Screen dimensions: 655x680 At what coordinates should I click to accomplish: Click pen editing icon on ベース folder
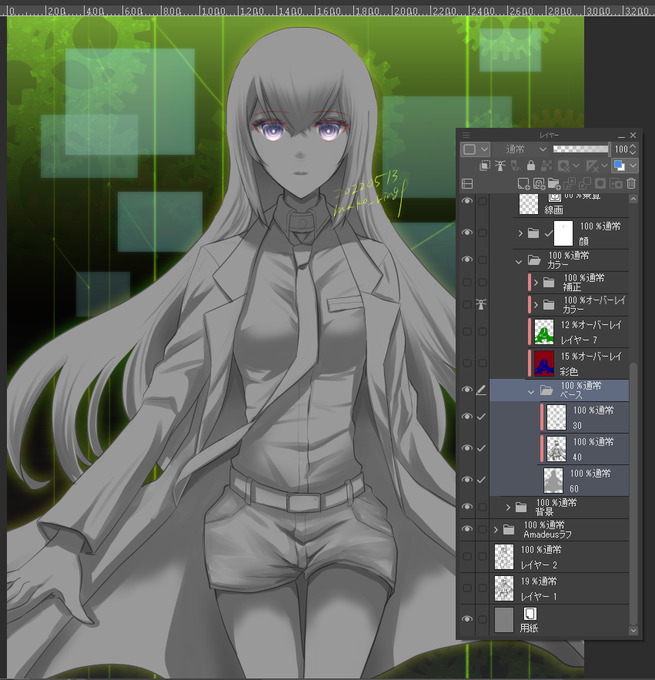[481, 390]
